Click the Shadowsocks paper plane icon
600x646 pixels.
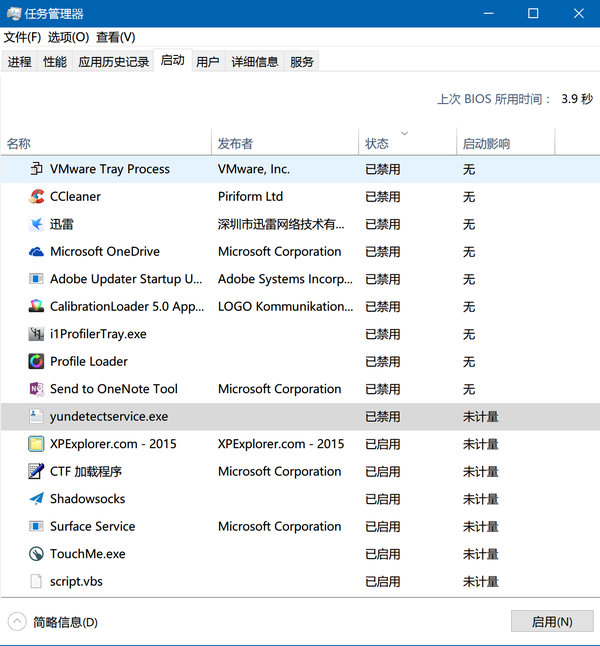(36, 499)
